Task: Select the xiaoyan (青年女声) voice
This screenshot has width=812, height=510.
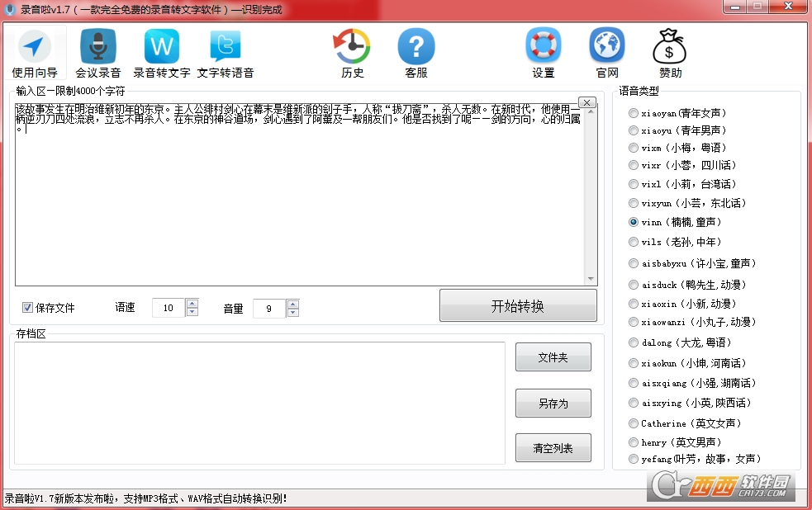Action: click(x=634, y=113)
